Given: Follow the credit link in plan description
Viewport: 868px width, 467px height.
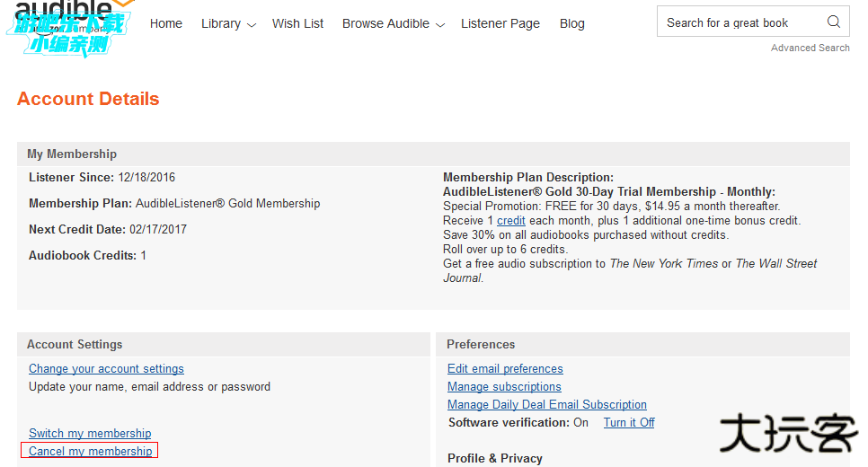Looking at the screenshot, I should click(x=510, y=221).
